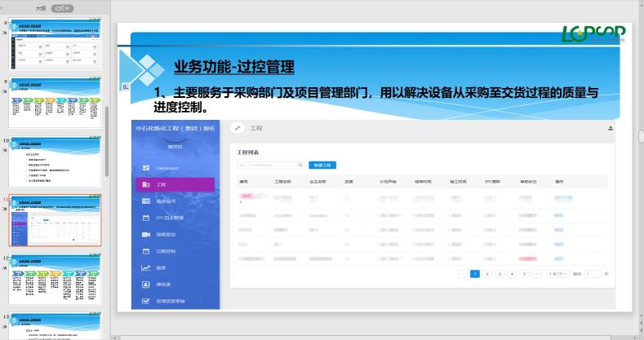644x340 pixels.
Task: Select slide 13 thumbnail at panel bottom
Action: [55, 326]
